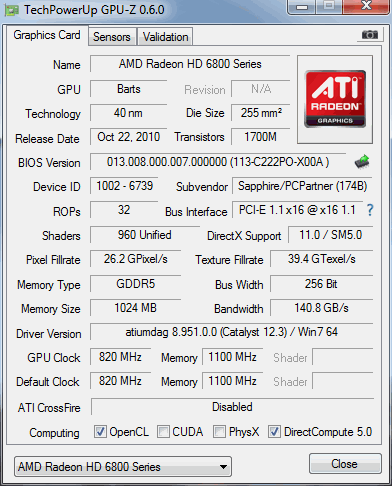Toggle the CUDA checkbox
This screenshot has width=392, height=486.
(x=163, y=432)
